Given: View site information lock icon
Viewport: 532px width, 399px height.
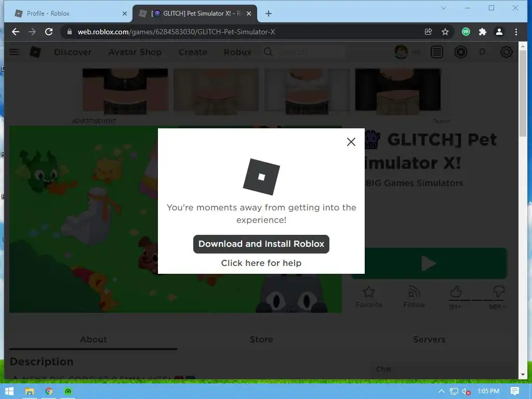Looking at the screenshot, I should 70,32.
